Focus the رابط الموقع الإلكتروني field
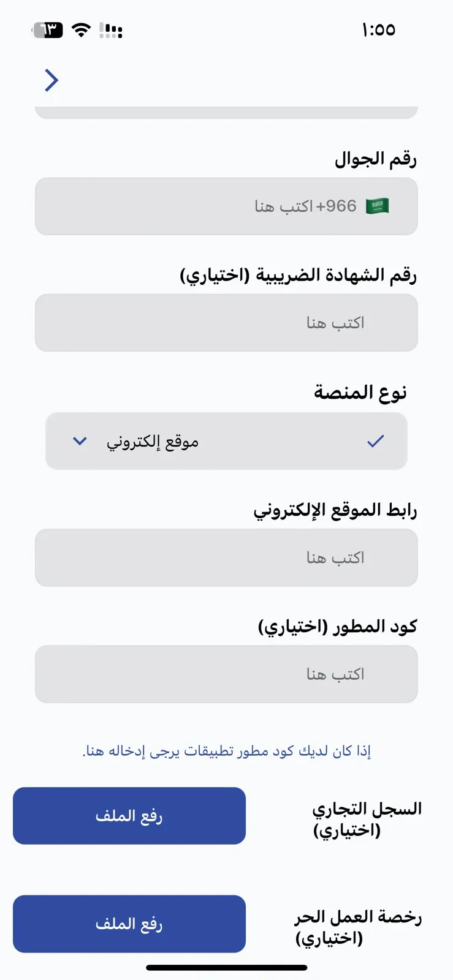This screenshot has width=453, height=980. pos(226,558)
